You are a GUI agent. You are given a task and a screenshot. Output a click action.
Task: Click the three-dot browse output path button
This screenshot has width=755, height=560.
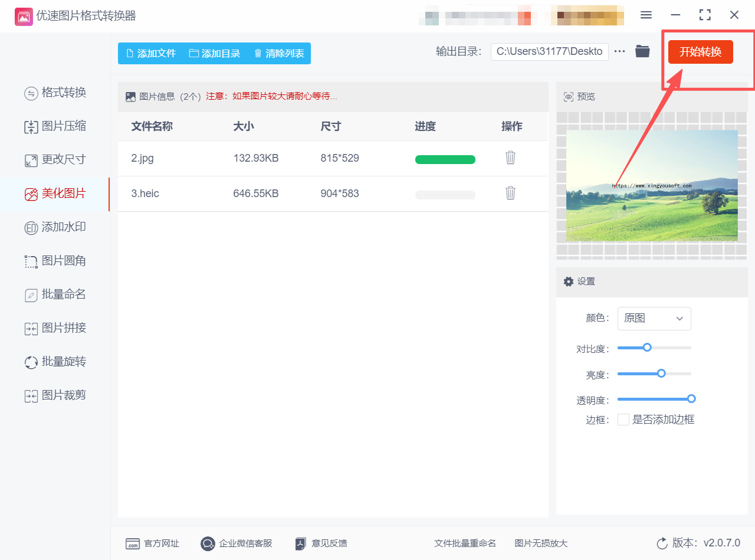tap(619, 51)
